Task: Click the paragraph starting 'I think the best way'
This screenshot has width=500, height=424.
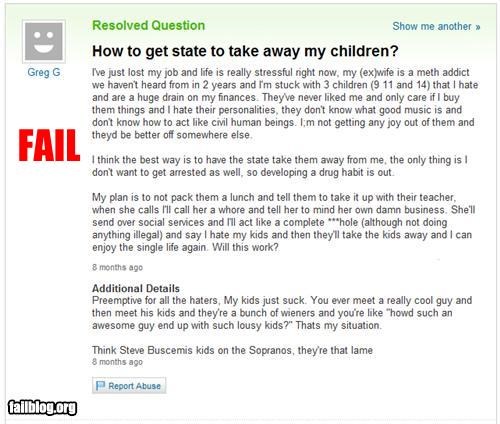Action: point(280,166)
